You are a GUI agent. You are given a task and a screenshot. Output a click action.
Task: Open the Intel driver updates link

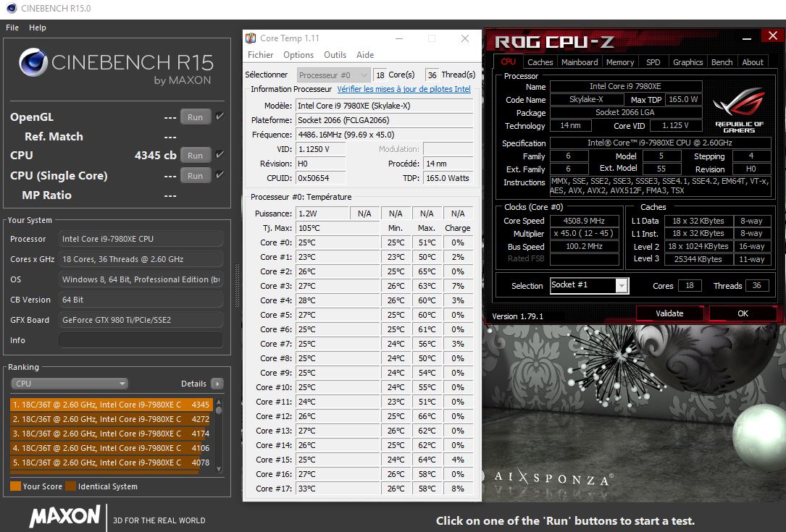click(404, 89)
